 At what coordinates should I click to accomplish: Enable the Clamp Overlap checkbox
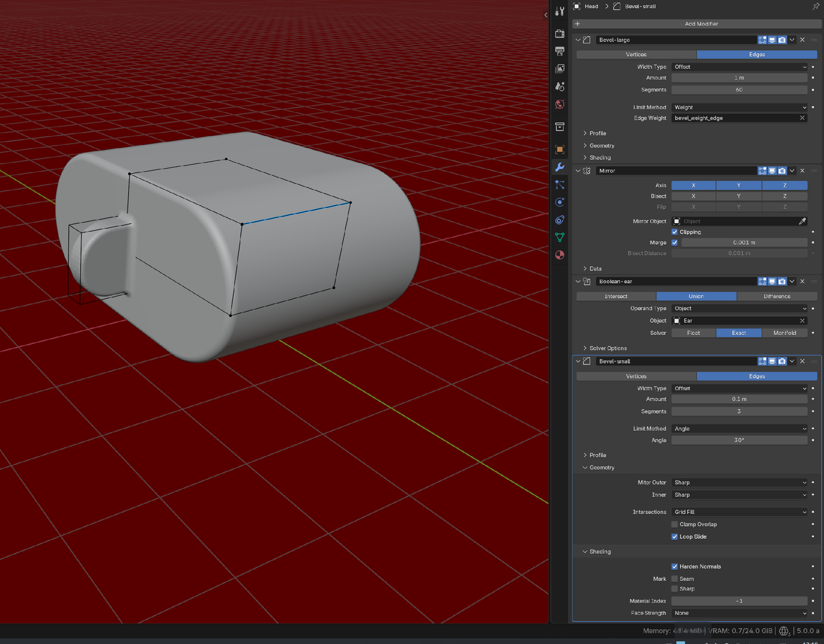[x=675, y=524]
